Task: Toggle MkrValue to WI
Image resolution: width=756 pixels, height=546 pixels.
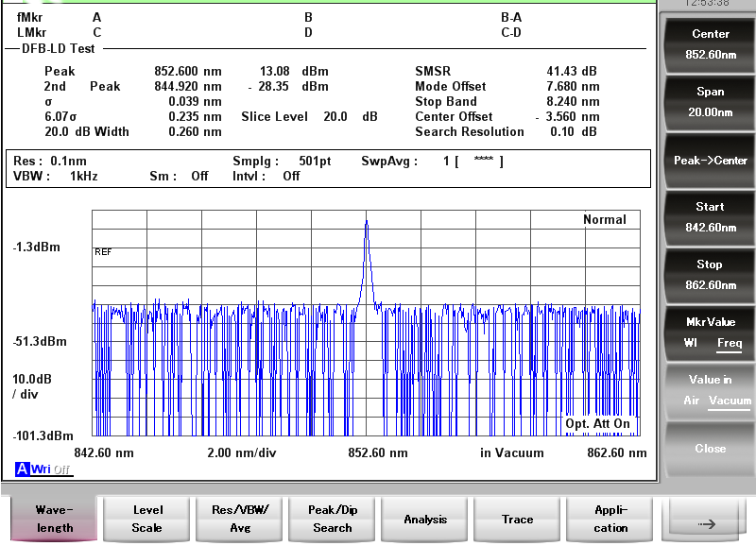Action: (x=691, y=343)
